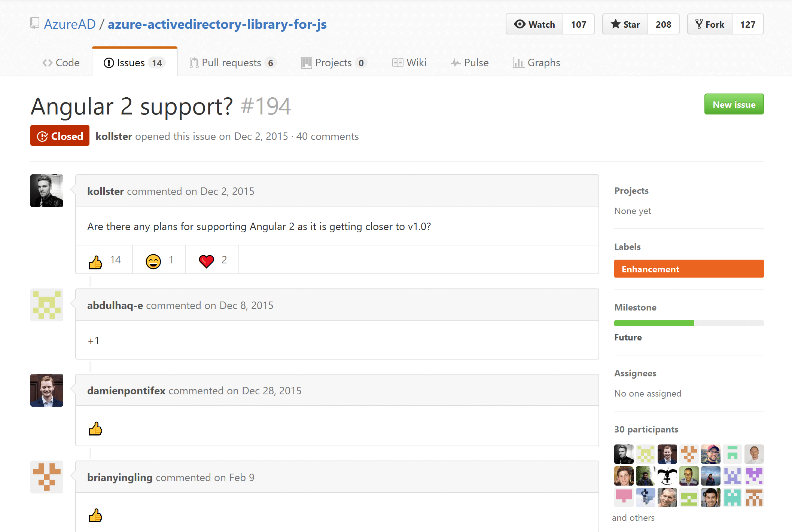View the 127 forks count
792x532 pixels.
(748, 24)
